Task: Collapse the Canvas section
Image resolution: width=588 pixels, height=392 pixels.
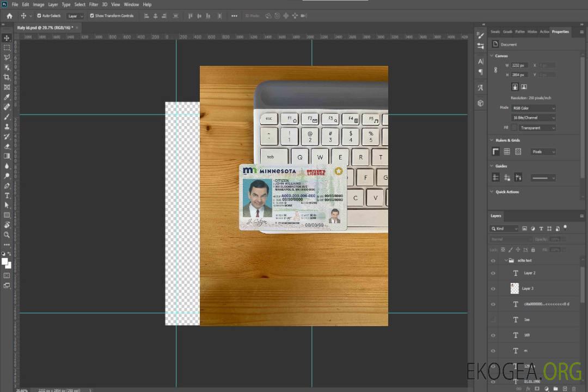Action: [492, 56]
